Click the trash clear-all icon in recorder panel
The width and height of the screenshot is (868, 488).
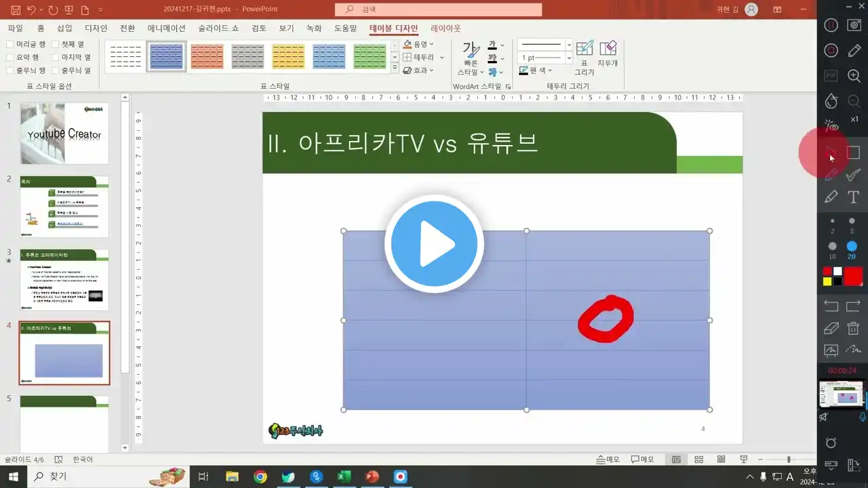(x=854, y=329)
